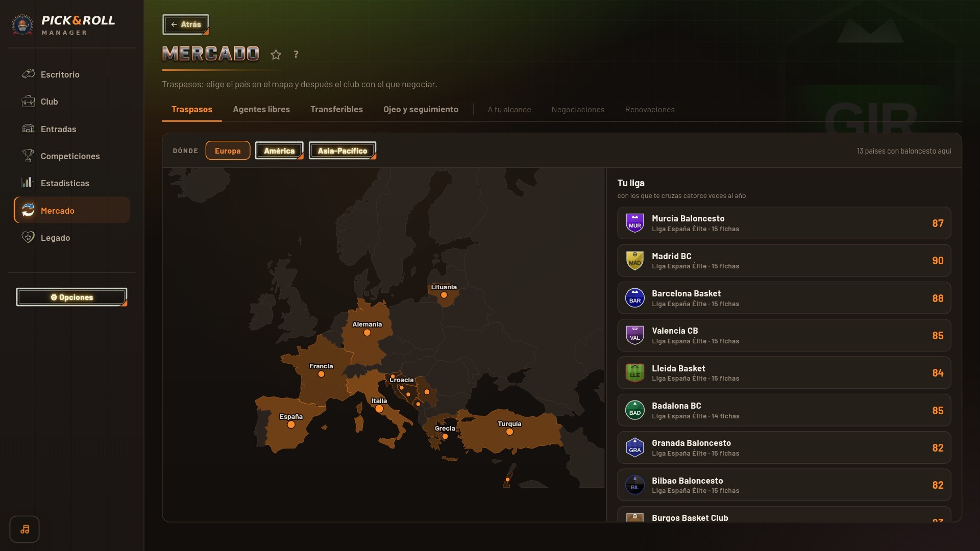
Task: Click the Legado heart icon
Action: point(28,238)
